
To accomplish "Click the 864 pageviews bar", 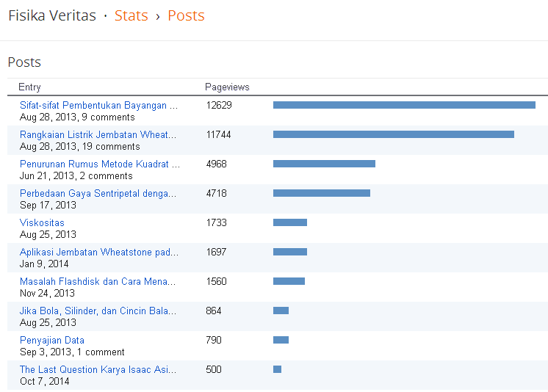I will [281, 311].
